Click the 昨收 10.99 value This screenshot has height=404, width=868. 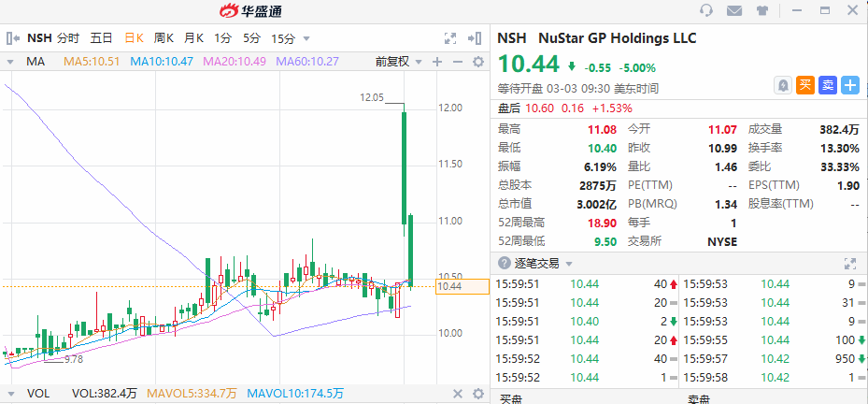(723, 149)
